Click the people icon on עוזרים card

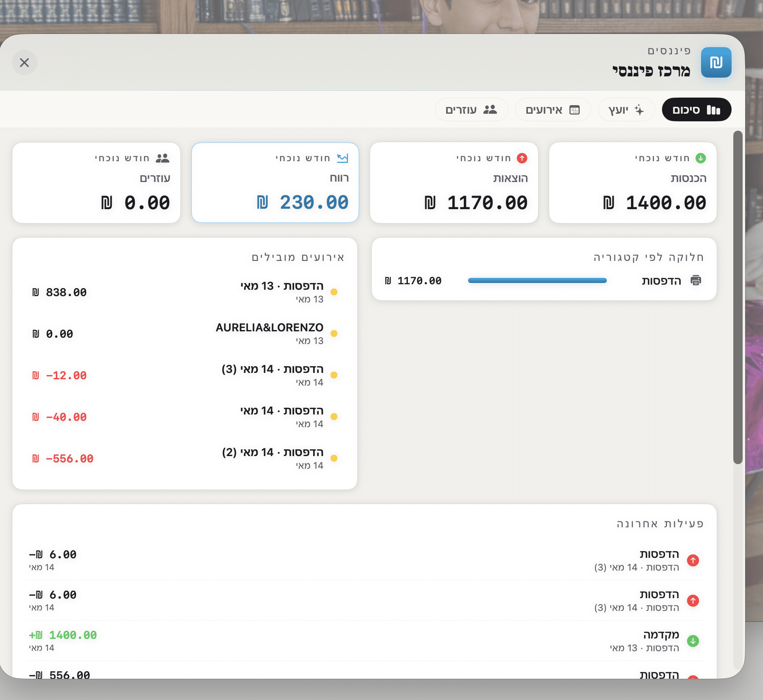click(x=163, y=158)
